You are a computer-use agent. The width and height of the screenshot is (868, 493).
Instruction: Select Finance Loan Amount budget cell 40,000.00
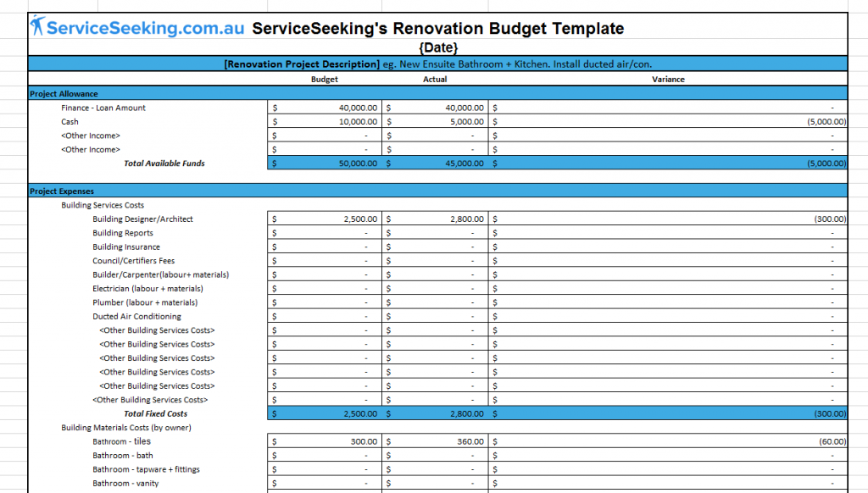(325, 108)
